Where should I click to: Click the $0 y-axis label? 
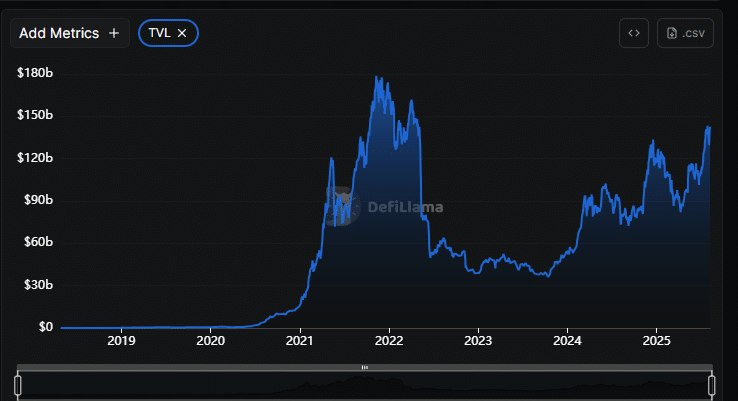click(x=46, y=327)
